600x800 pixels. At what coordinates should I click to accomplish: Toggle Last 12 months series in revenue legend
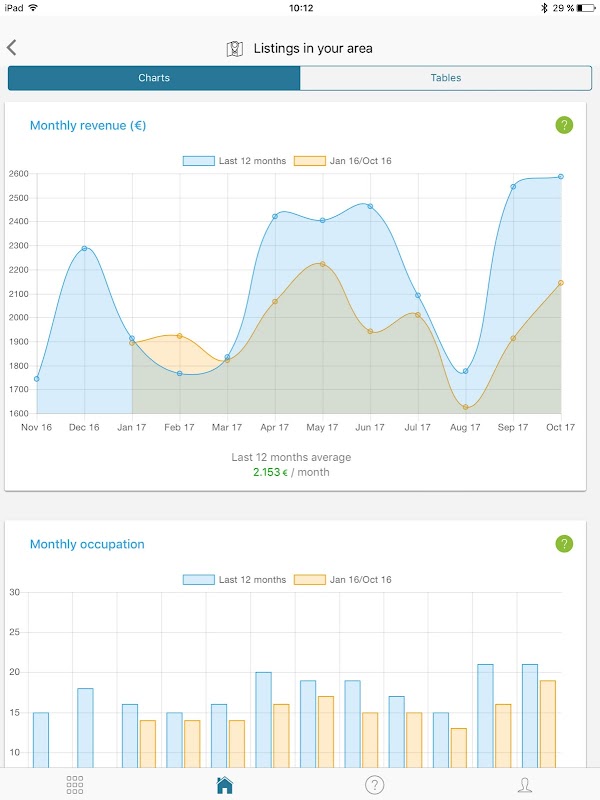pyautogui.click(x=235, y=161)
